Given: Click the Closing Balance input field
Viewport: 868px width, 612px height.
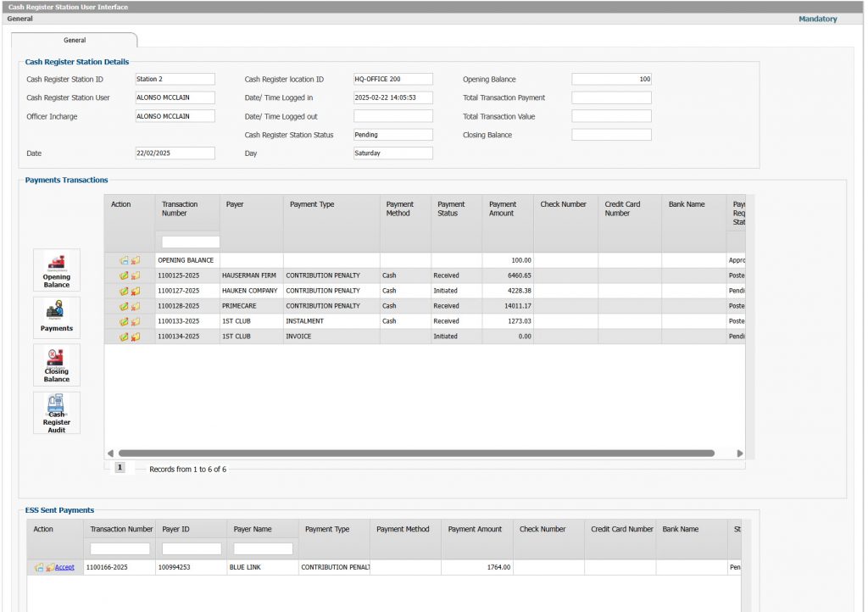Looking at the screenshot, I should pyautogui.click(x=612, y=135).
